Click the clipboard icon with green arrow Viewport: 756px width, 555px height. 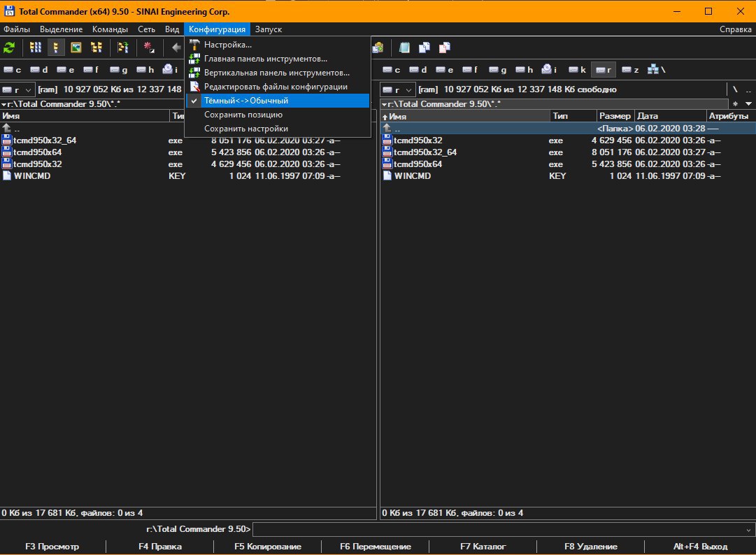coord(378,48)
